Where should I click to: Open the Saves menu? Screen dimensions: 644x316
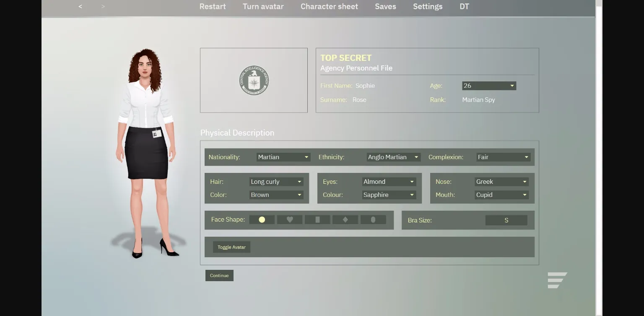(x=385, y=6)
